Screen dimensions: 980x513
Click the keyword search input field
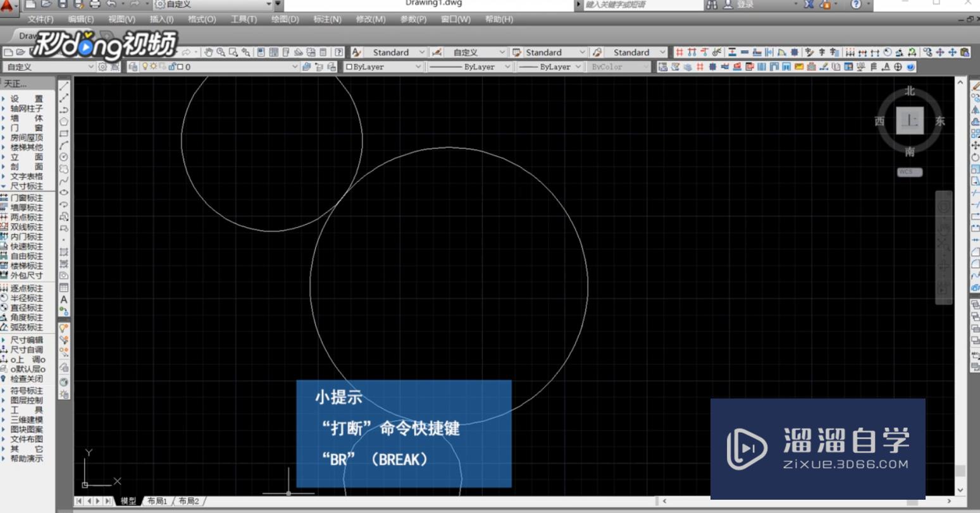tap(642, 4)
